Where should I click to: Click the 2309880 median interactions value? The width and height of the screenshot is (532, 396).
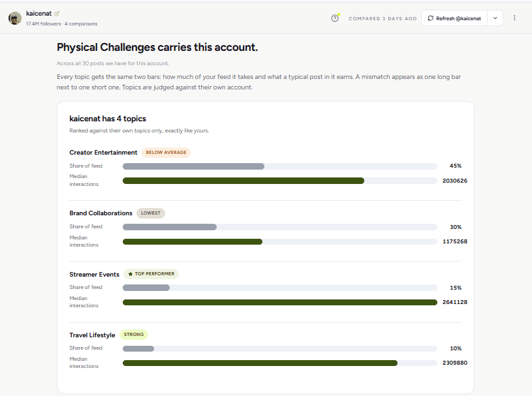click(454, 363)
